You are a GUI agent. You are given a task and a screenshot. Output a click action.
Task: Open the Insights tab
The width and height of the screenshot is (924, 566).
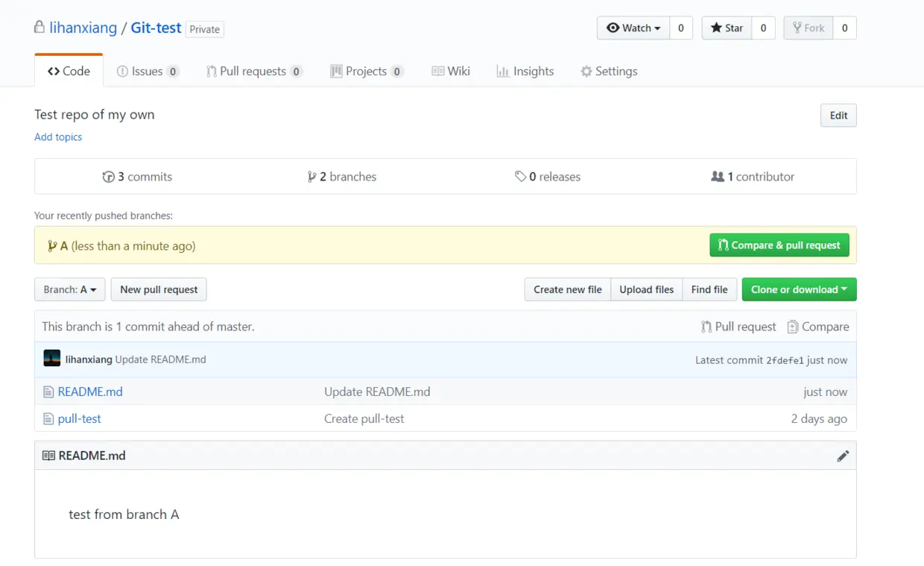tap(525, 72)
